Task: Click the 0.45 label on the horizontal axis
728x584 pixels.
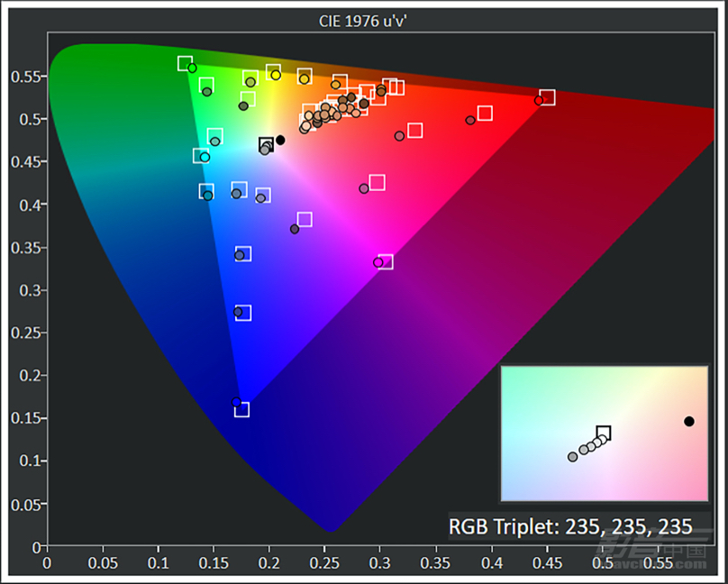Action: pos(547,563)
